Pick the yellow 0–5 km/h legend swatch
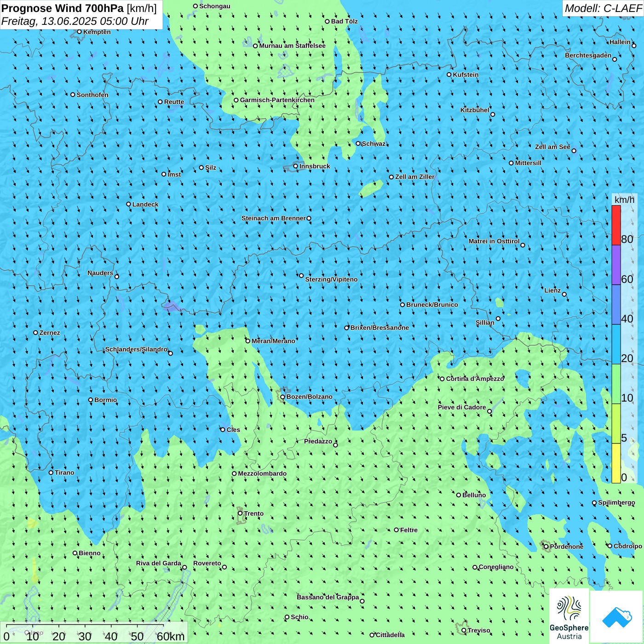Viewport: 644px width, 644px height. (x=616, y=463)
